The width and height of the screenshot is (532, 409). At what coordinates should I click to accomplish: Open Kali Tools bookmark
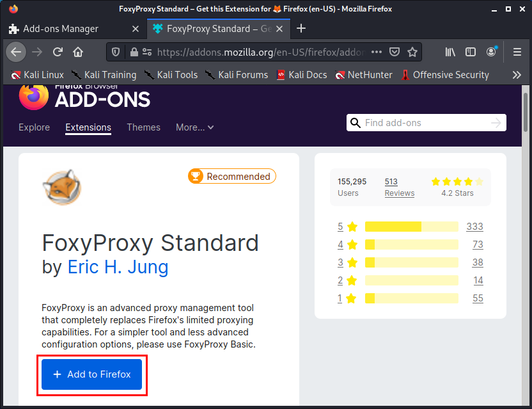click(171, 75)
